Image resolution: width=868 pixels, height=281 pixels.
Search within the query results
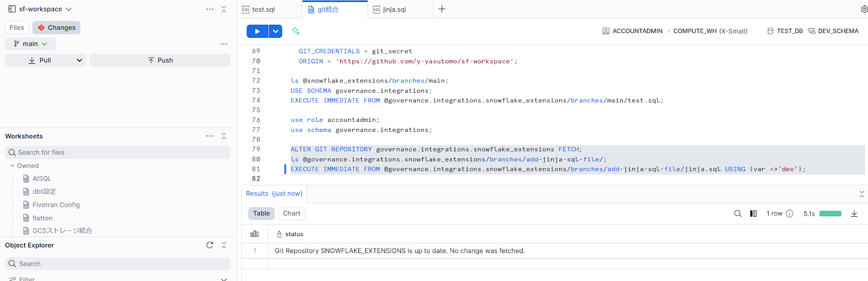[738, 214]
